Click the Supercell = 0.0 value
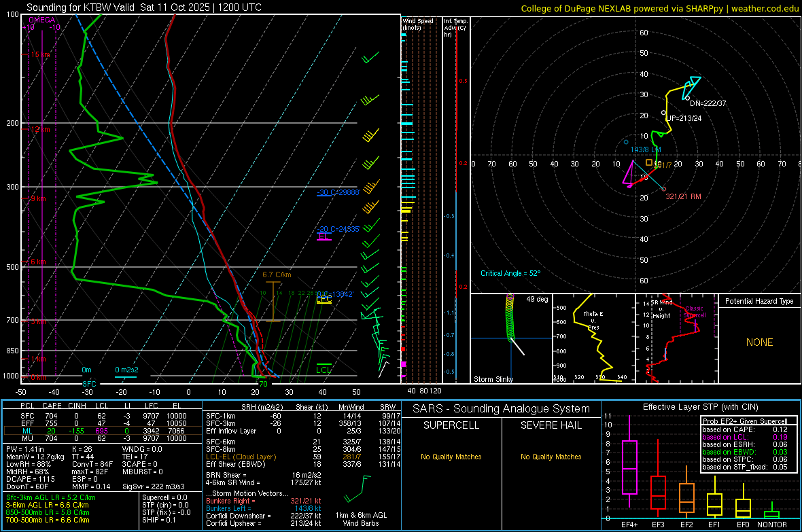802x532 pixels. [164, 497]
